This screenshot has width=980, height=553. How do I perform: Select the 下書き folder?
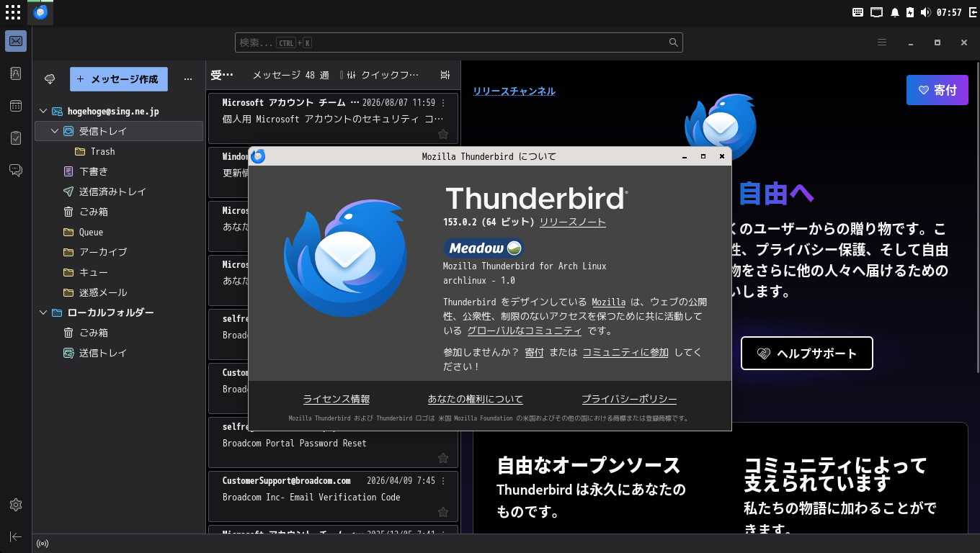(x=119, y=171)
